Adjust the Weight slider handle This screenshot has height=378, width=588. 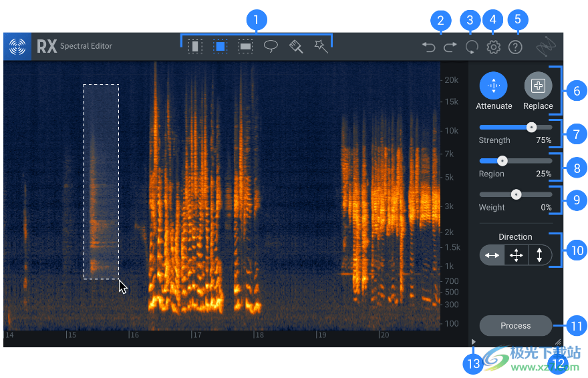tap(517, 194)
